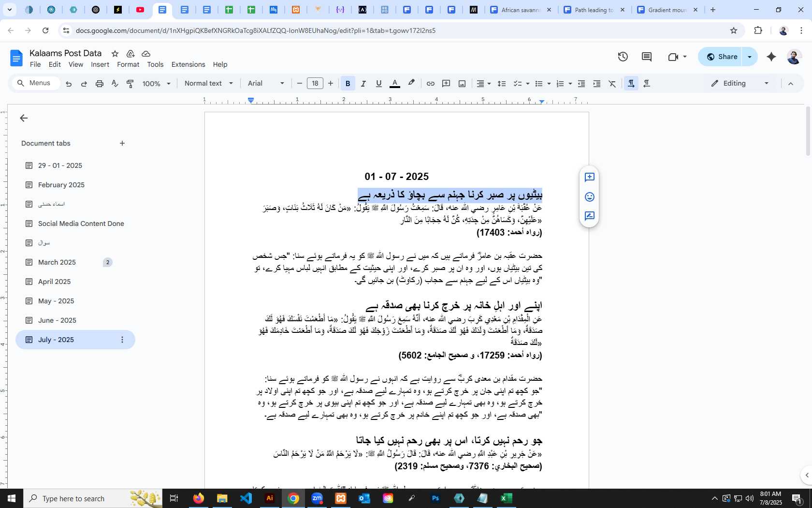Image resolution: width=812 pixels, height=508 pixels.
Task: Close the document tabs sidebar arrow
Action: coord(24,118)
